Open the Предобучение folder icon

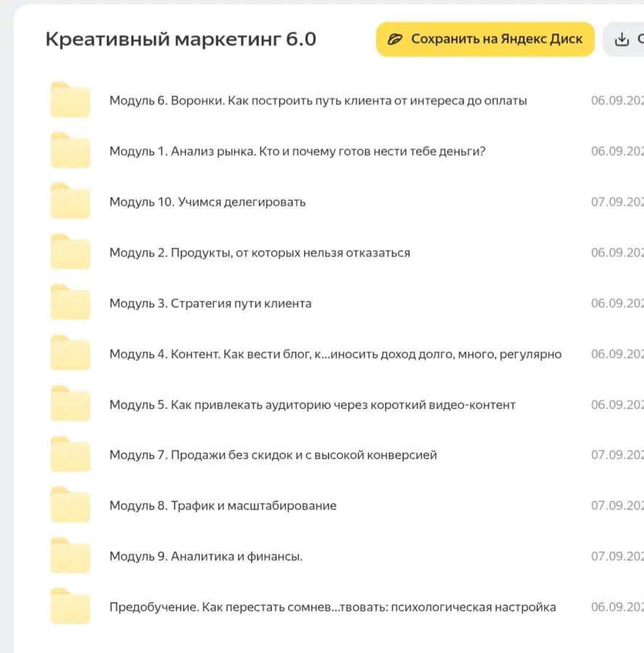click(x=70, y=607)
